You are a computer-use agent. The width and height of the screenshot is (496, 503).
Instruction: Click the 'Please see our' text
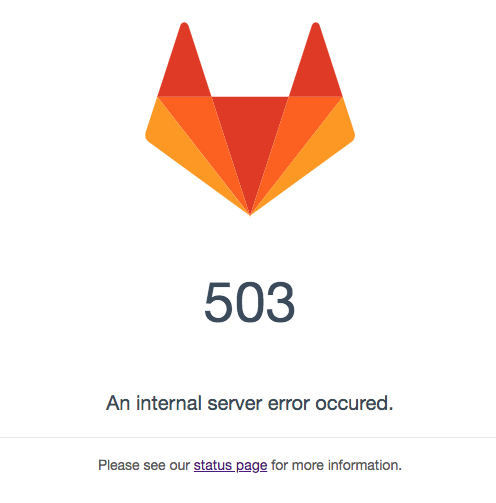tap(144, 465)
